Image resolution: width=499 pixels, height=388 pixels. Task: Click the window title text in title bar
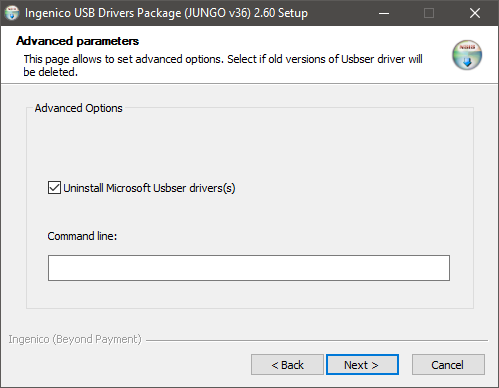coord(166,13)
